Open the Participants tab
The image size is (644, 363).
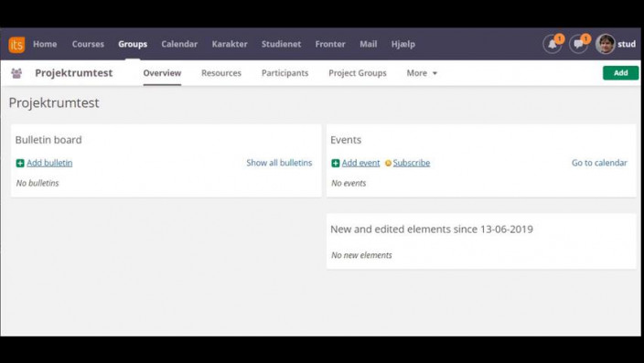click(x=285, y=73)
